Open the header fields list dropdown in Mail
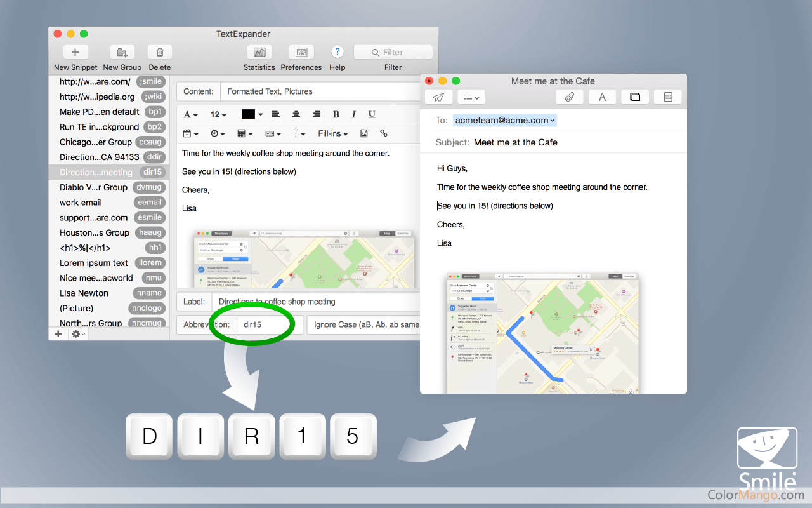 tap(471, 97)
